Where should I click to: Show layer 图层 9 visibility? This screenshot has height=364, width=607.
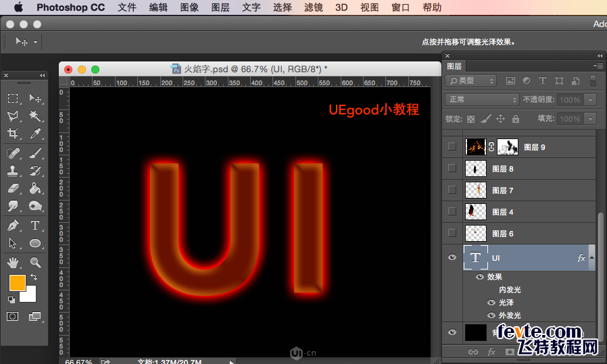click(x=452, y=147)
